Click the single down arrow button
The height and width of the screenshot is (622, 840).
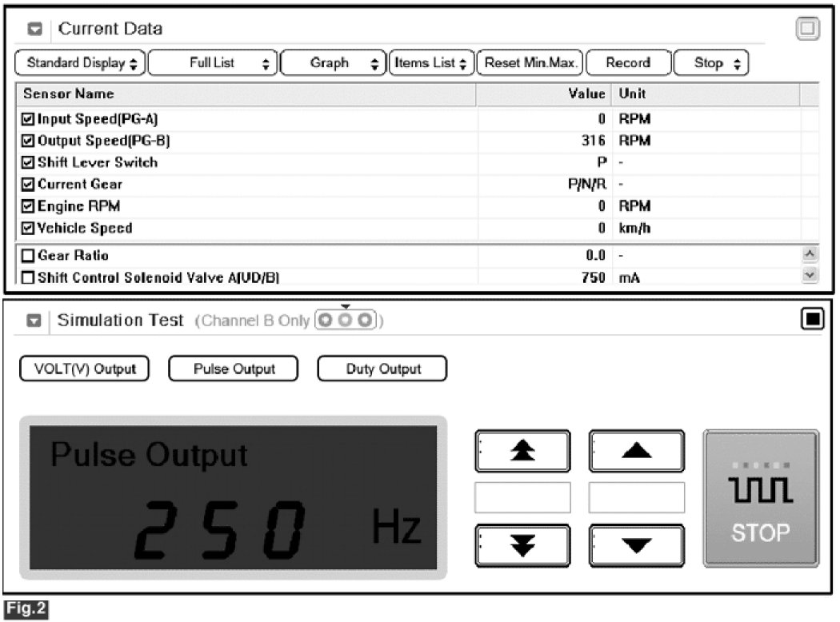pyautogui.click(x=637, y=546)
